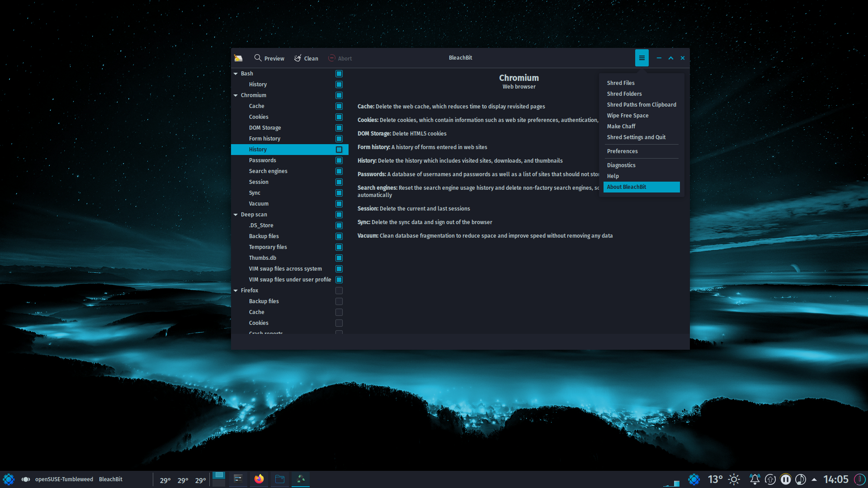Click the BleachBit recycle icon in the taskbar
The width and height of the screenshot is (868, 488).
(x=301, y=479)
